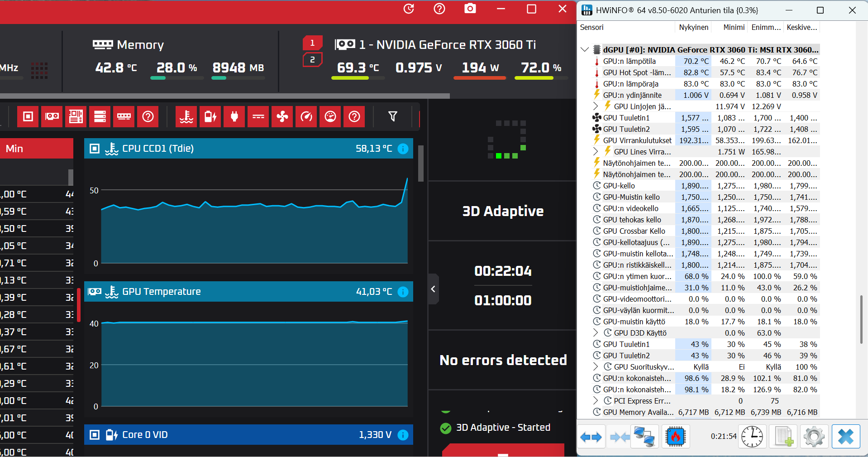This screenshot has height=457, width=868.
Task: Start HWiNFO logging with sheet-plus icon
Action: tap(783, 437)
